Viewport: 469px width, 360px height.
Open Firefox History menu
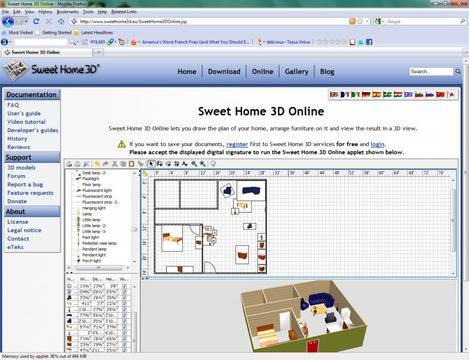point(45,12)
